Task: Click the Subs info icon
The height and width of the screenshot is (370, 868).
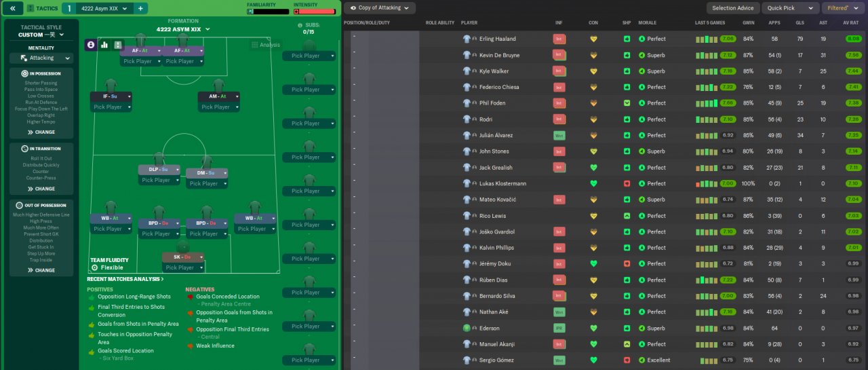Action: click(300, 24)
